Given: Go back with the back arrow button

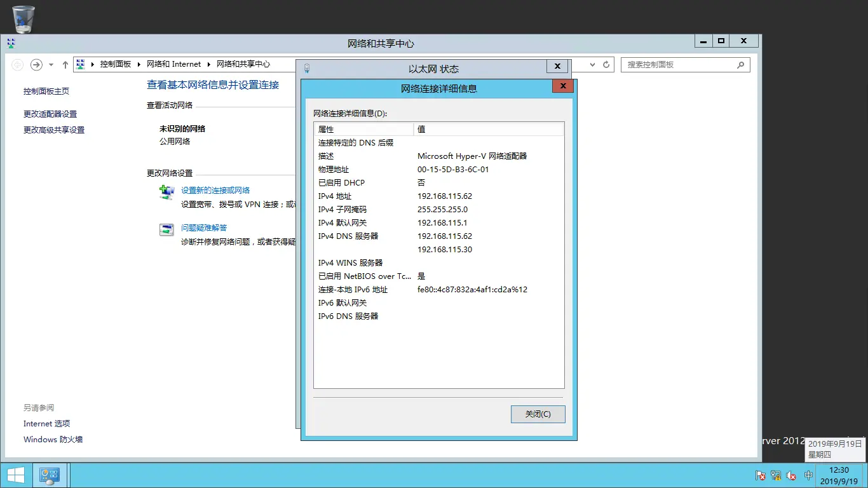Looking at the screenshot, I should (18, 64).
